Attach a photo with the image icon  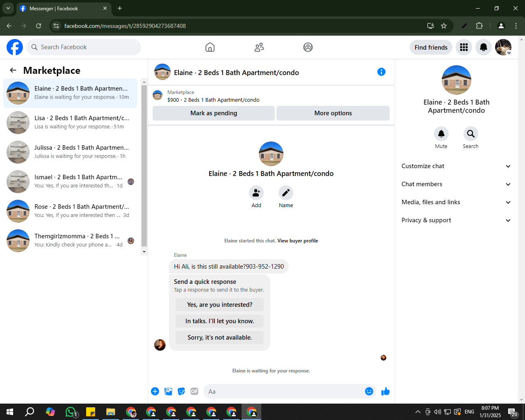tap(168, 391)
